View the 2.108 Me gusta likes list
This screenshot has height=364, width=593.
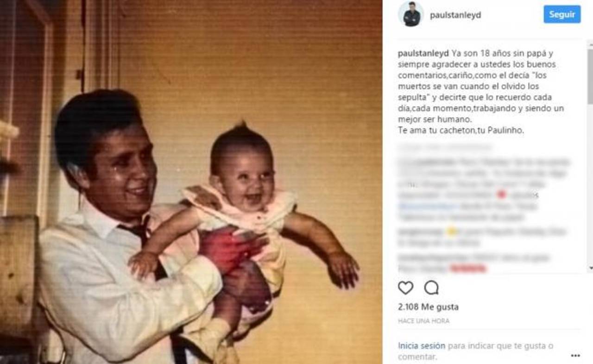[x=428, y=307]
